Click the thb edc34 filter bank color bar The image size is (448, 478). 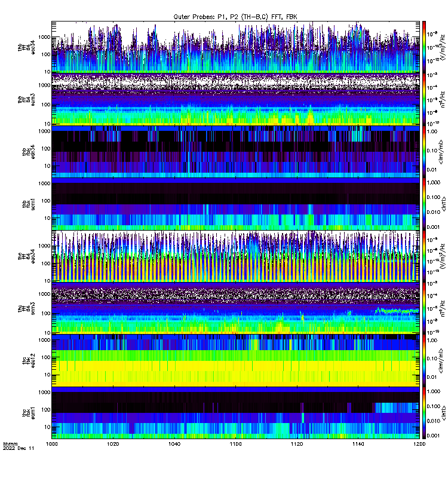(424, 152)
